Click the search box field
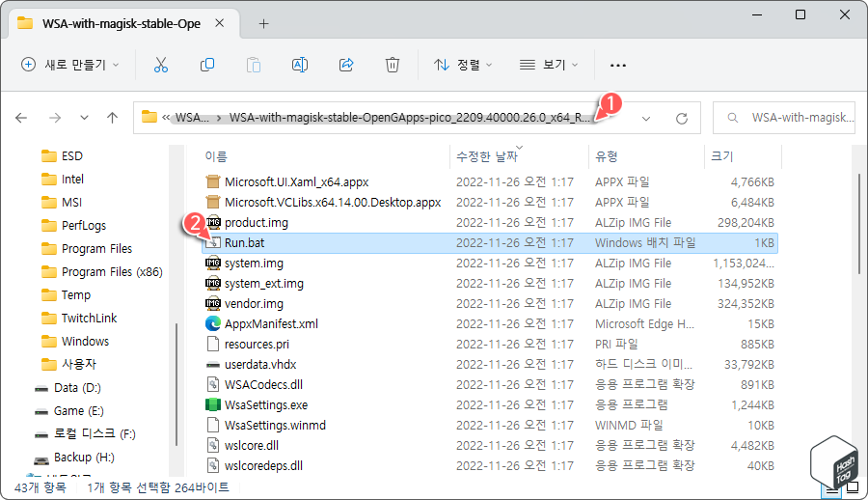868x500 pixels. [784, 118]
